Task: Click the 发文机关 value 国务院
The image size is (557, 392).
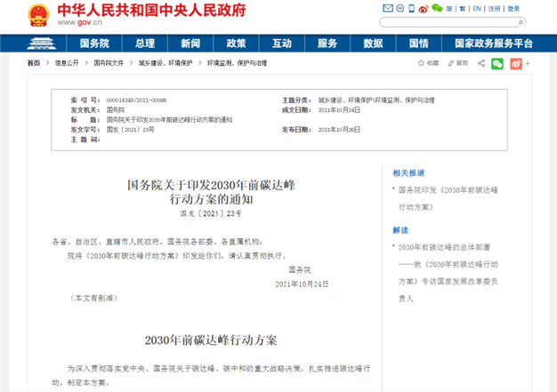Action: pos(116,110)
